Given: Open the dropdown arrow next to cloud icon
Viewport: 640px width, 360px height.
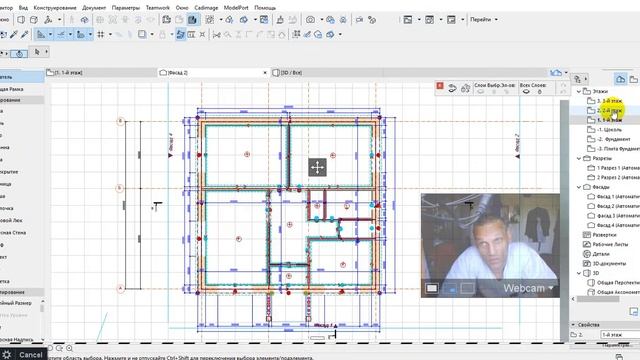Looking at the screenshot, I should [x=566, y=73].
